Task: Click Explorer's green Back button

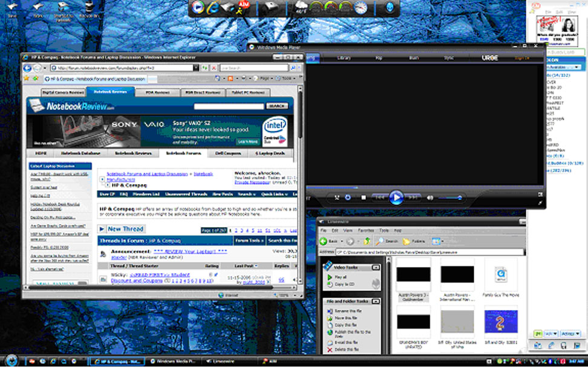Action: pyautogui.click(x=328, y=241)
